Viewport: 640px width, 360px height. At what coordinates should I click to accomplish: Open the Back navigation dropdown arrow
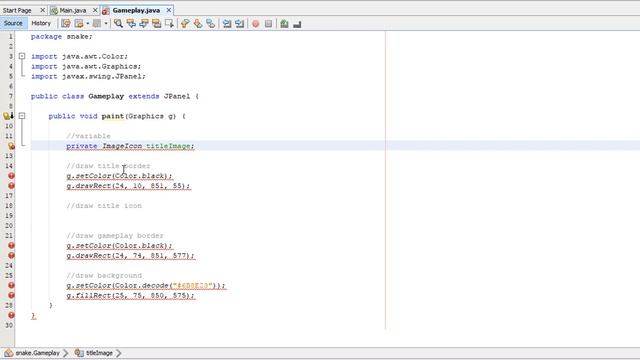pyautogui.click(x=87, y=24)
